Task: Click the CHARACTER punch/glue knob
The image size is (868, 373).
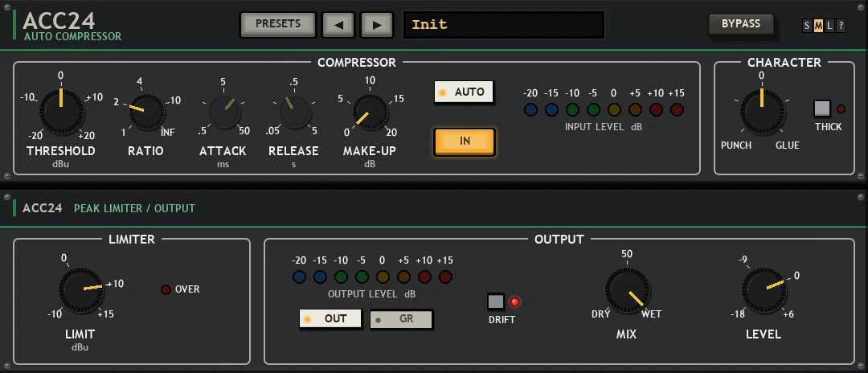Action: click(x=762, y=113)
